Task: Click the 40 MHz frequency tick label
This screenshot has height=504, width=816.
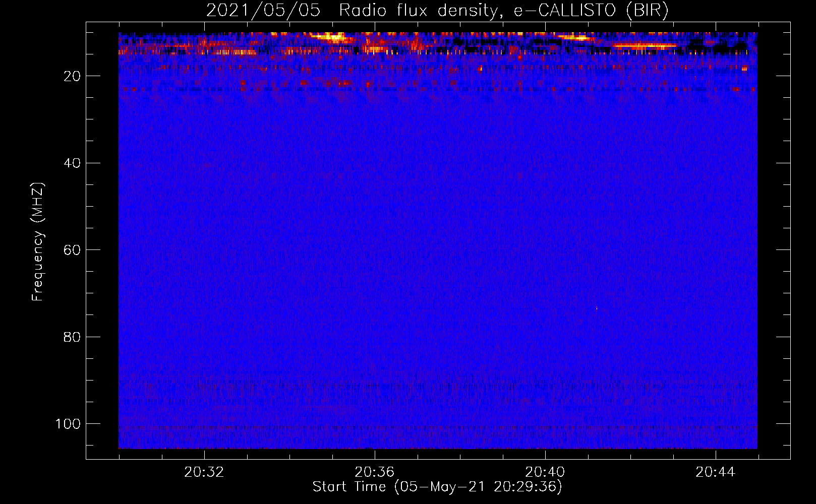Action: click(x=72, y=163)
